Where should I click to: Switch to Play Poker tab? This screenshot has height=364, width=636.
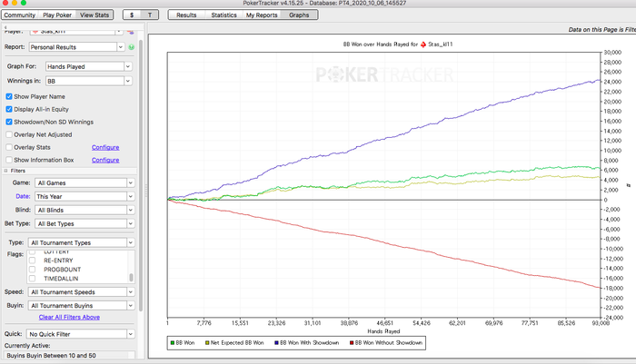pos(57,15)
